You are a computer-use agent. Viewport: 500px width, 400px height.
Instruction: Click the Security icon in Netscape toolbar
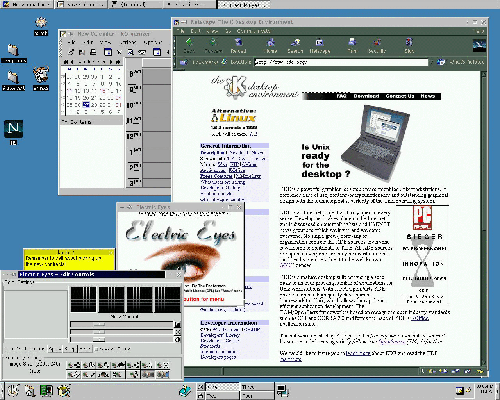click(x=377, y=46)
